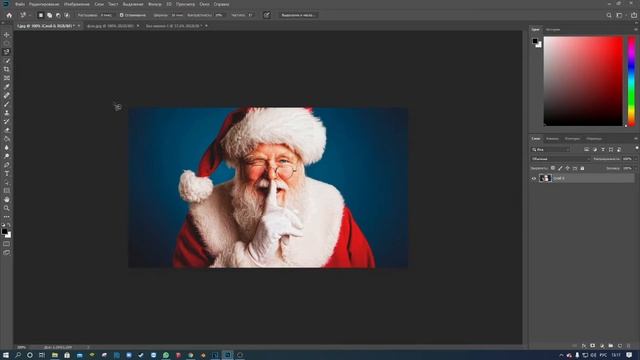Click the layer thumbnail in Layers panel
This screenshot has width=640, height=360.
tap(545, 178)
